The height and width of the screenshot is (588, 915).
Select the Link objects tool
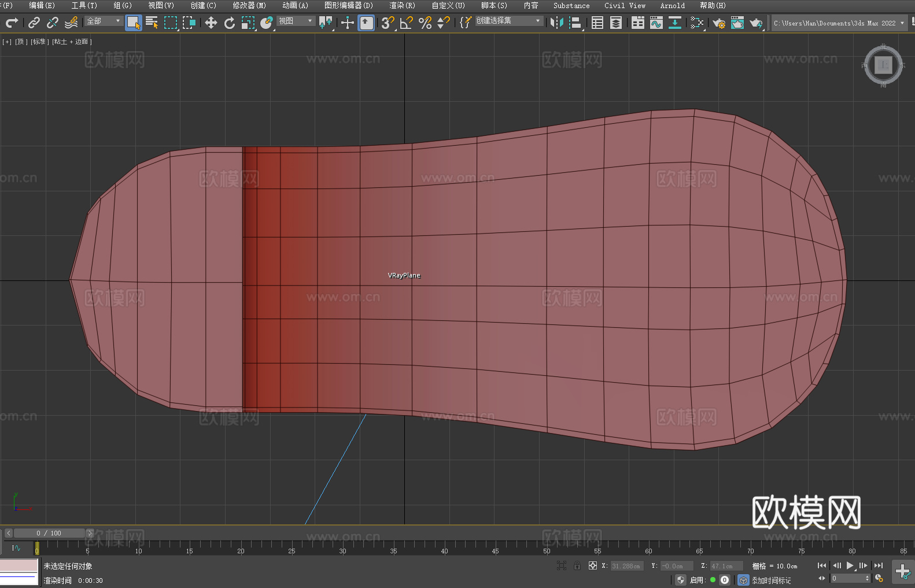click(34, 23)
